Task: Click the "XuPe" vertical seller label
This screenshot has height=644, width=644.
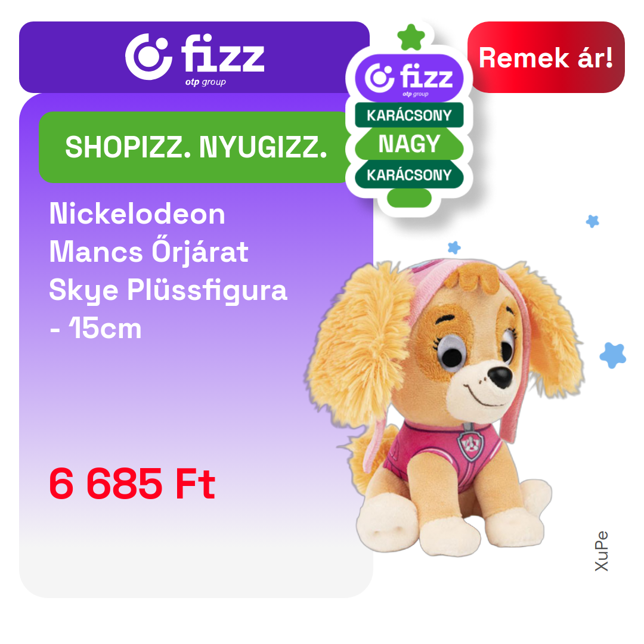Action: [601, 551]
